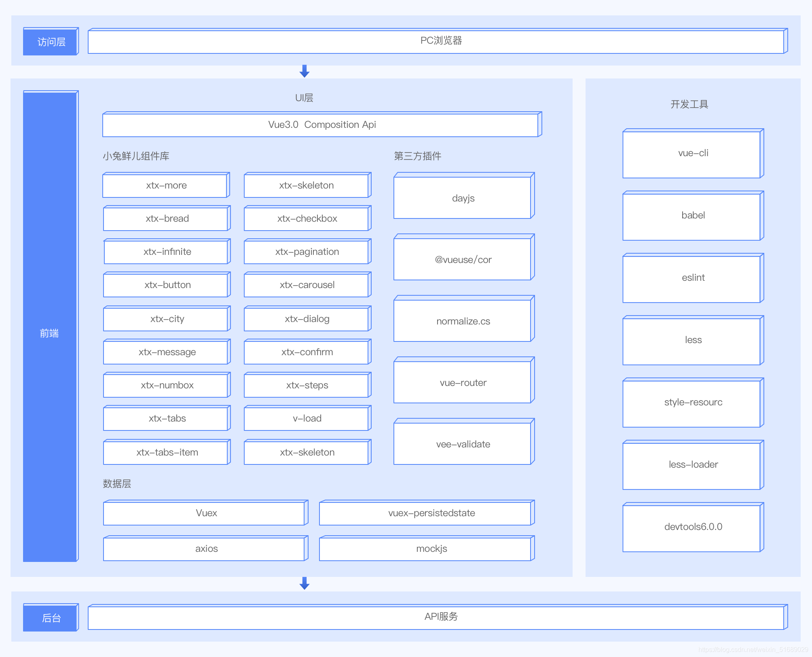Click the 开发工具 heading
The height and width of the screenshot is (657, 812).
click(689, 104)
